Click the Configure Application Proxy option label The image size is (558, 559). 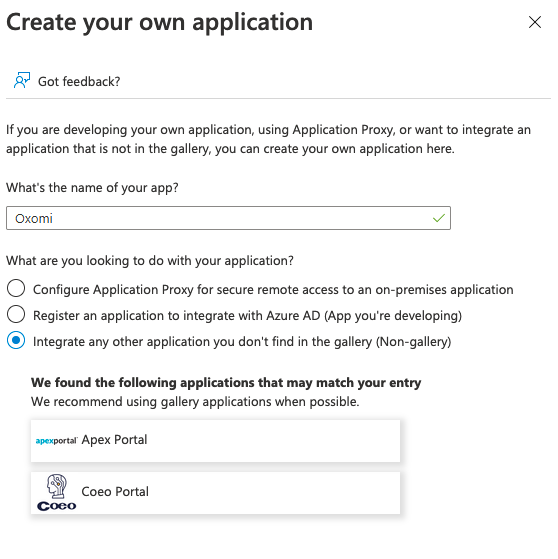click(x=273, y=289)
